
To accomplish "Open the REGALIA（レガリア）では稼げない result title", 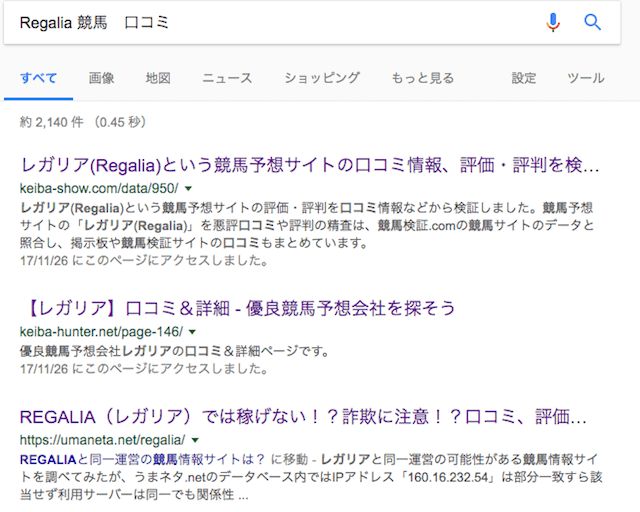I will [303, 417].
